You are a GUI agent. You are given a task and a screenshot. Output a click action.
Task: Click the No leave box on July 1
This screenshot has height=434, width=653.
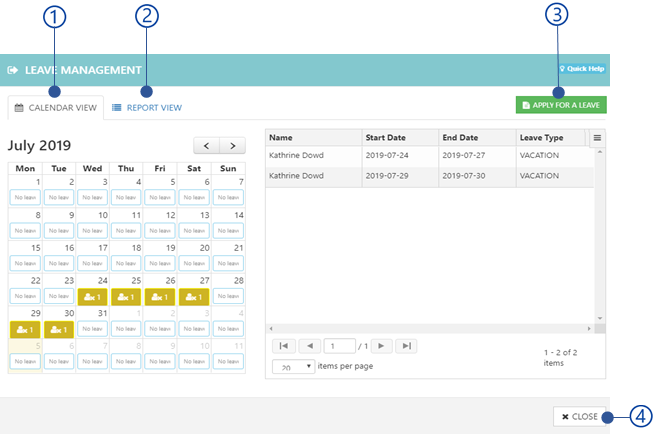pyautogui.click(x=25, y=197)
